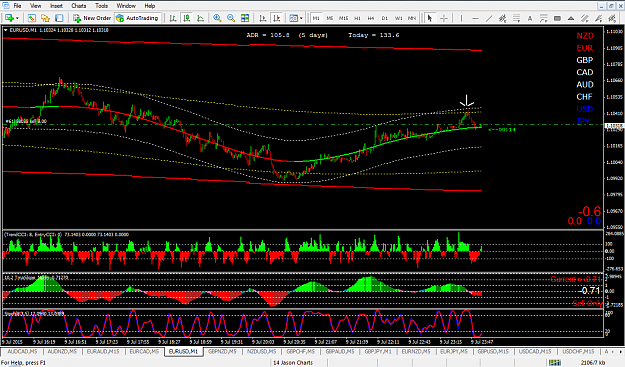Zoom out on the chart

pyautogui.click(x=231, y=18)
